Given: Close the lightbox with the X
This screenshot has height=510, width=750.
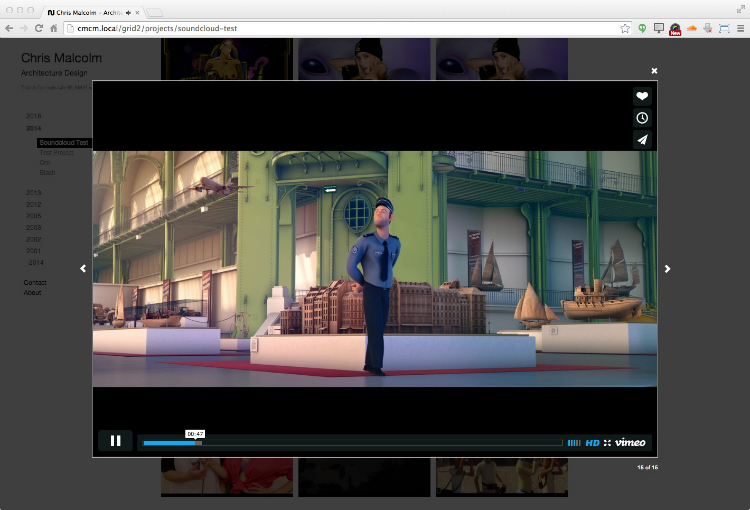Looking at the screenshot, I should click(x=655, y=71).
